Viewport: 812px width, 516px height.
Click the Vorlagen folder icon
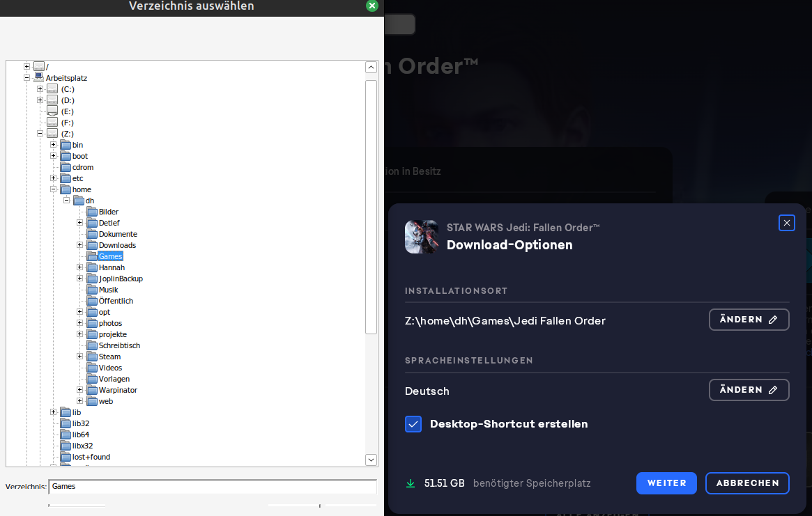92,379
